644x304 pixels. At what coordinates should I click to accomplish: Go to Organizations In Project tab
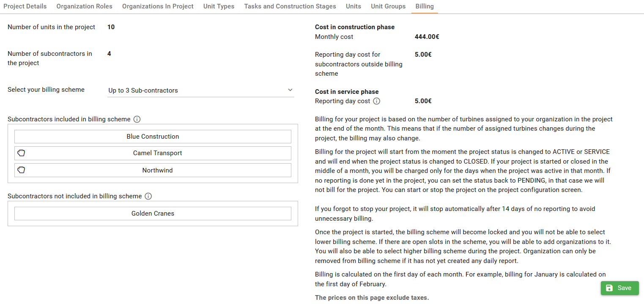158,6
